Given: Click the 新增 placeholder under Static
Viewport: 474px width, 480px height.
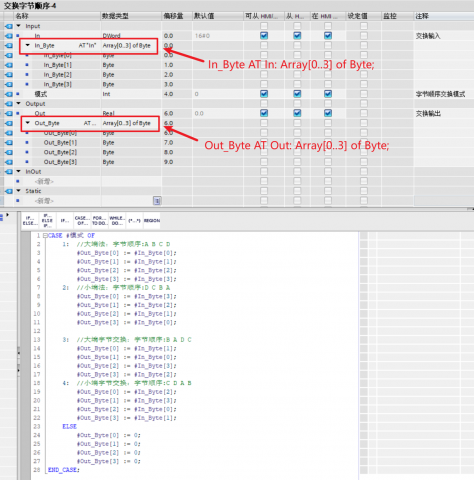Looking at the screenshot, I should (x=44, y=201).
